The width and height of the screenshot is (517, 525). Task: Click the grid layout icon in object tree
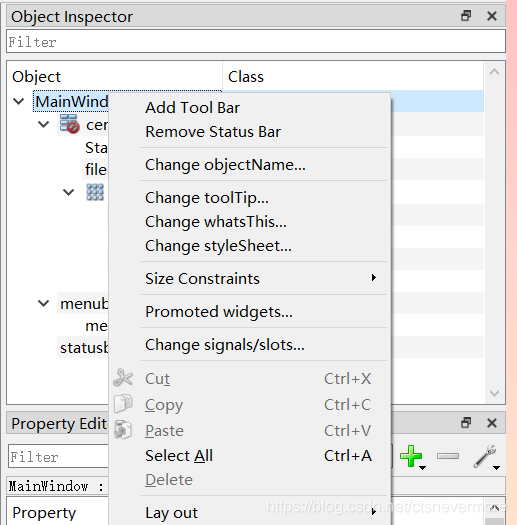pyautogui.click(x=95, y=192)
